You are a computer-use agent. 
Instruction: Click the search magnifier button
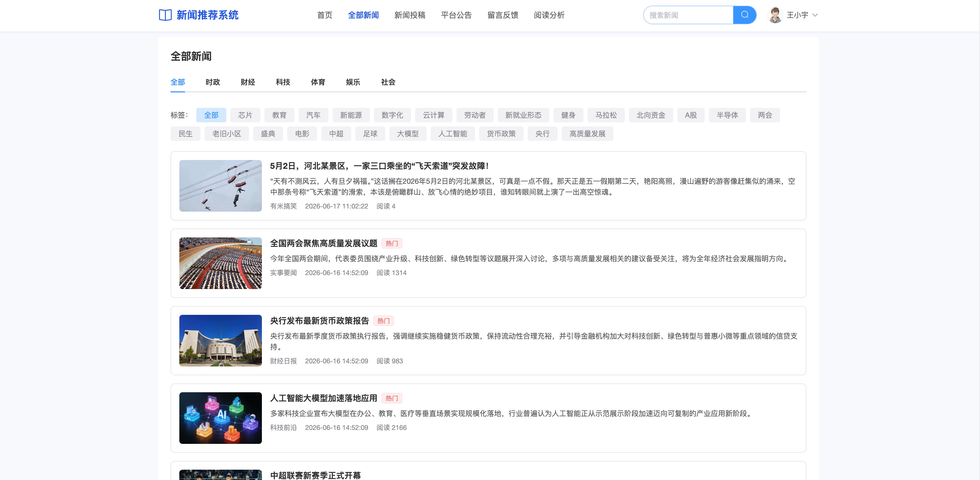tap(744, 15)
